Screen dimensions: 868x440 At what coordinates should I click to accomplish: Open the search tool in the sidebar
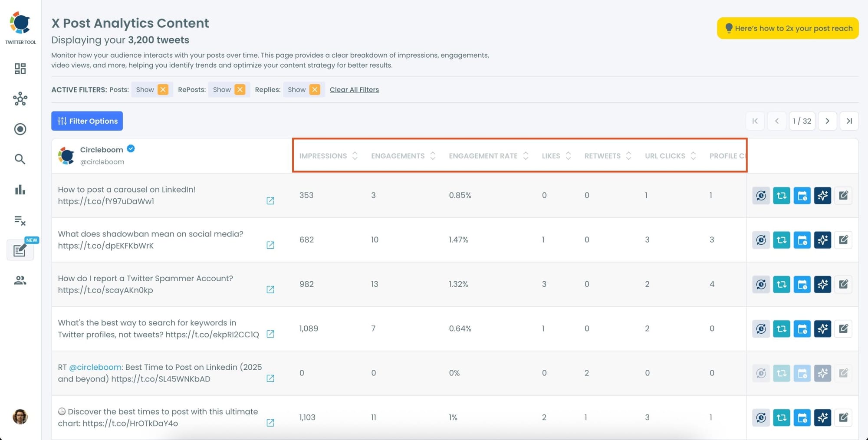20,159
